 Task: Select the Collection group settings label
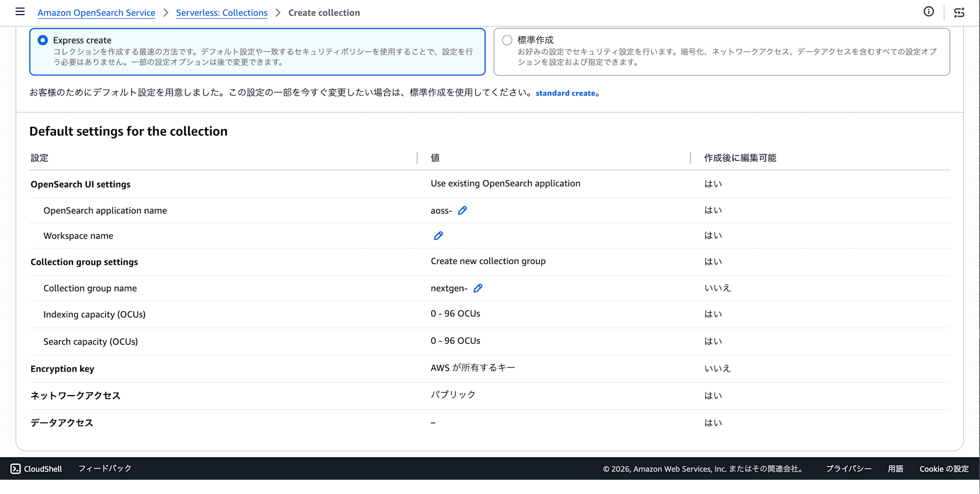pyautogui.click(x=84, y=262)
